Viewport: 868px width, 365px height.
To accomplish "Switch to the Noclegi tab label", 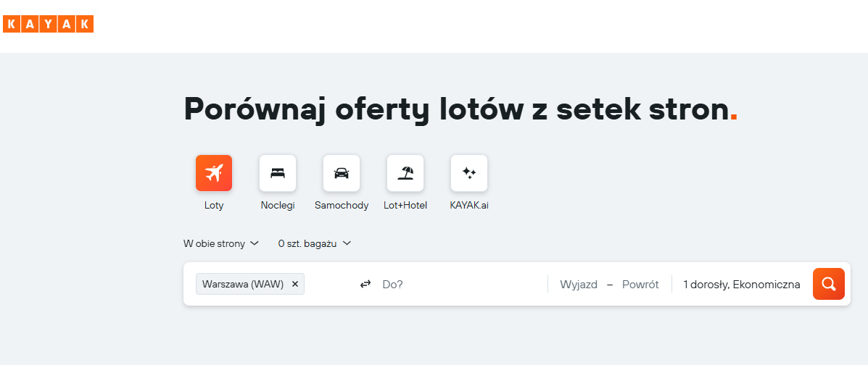I will pyautogui.click(x=278, y=205).
